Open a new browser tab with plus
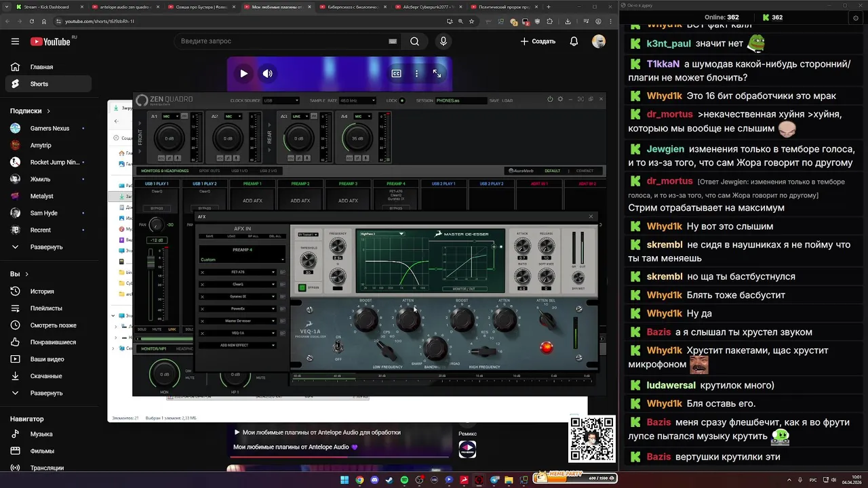This screenshot has width=868, height=488. tap(549, 7)
